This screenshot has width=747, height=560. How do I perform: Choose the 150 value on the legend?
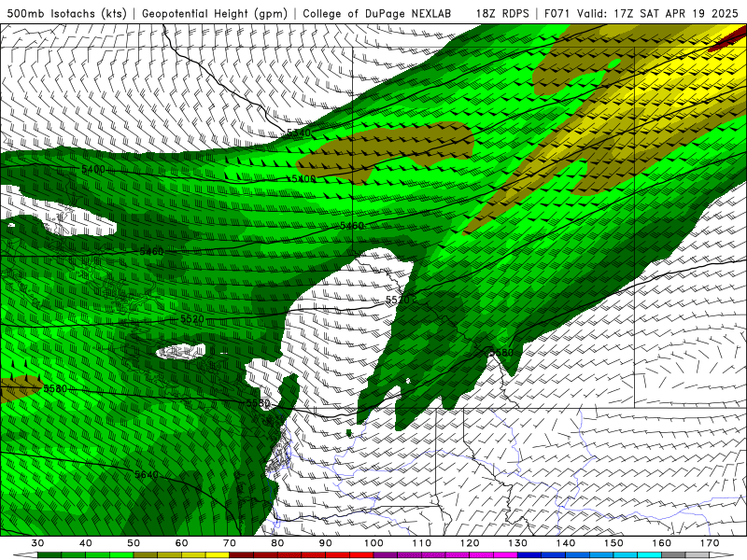613,543
